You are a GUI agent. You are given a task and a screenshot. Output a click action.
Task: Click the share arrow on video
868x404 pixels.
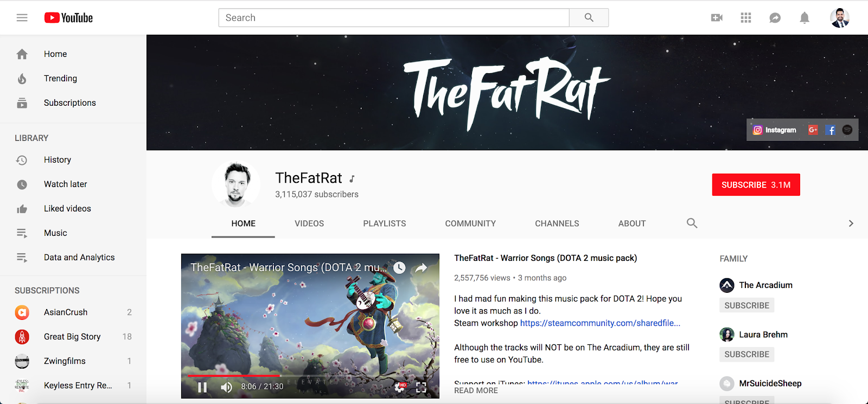coord(421,267)
